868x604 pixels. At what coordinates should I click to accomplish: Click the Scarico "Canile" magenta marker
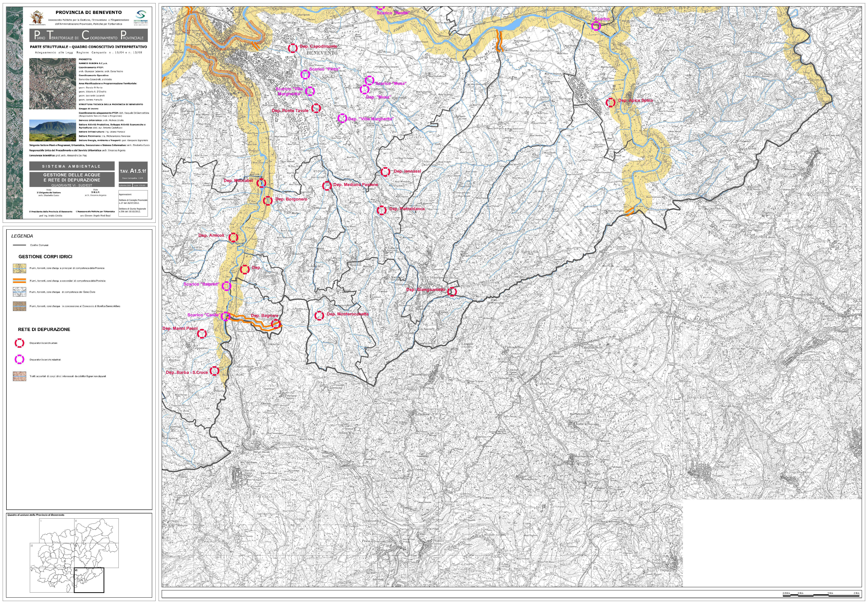pos(225,316)
